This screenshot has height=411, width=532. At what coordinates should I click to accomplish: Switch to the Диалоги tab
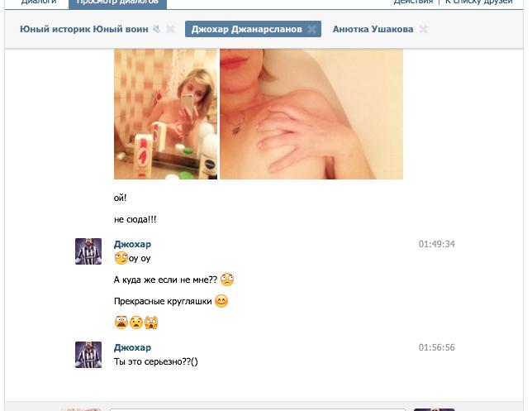39,2
